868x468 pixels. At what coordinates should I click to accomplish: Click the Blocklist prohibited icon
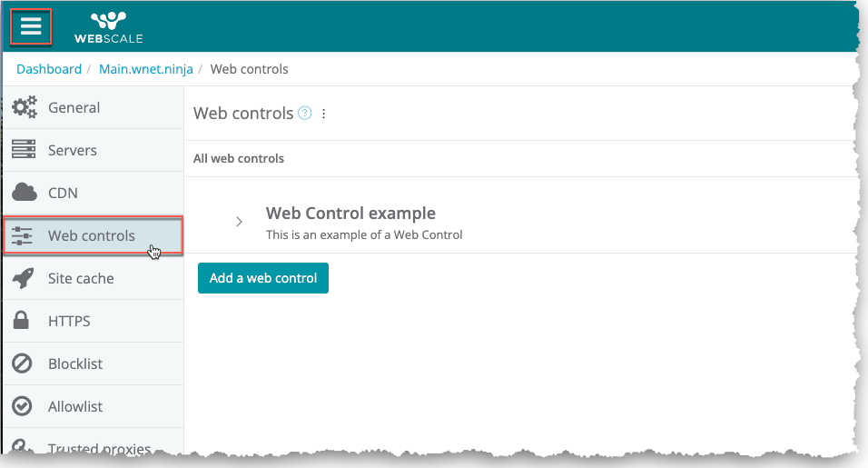23,363
